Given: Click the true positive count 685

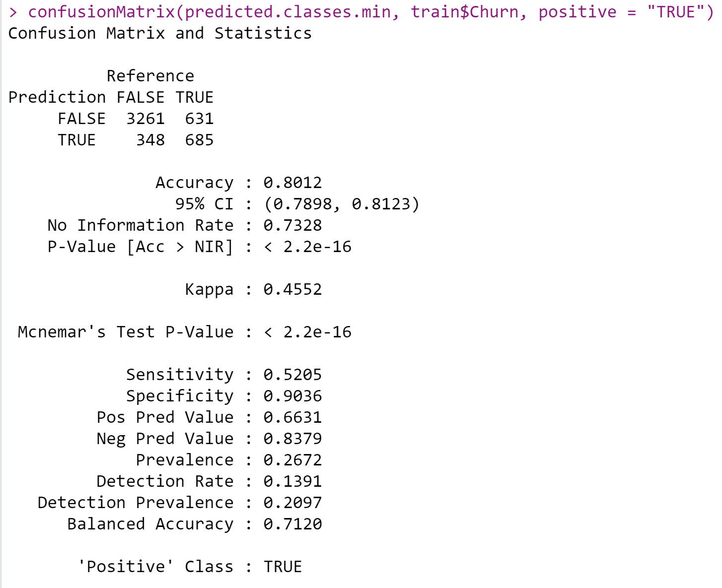Looking at the screenshot, I should coord(199,140).
